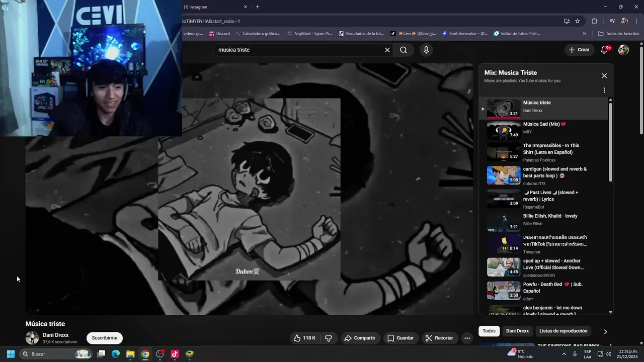This screenshot has height=362, width=644.
Task: Launch Microsoft Edge from taskbar
Action: pos(116,354)
